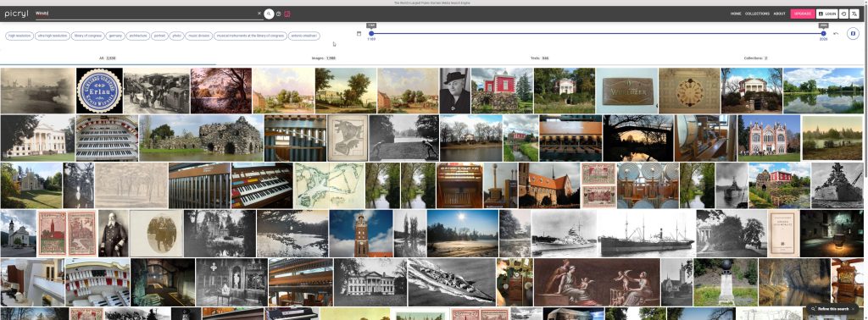Open the language translate icon
The width and height of the screenshot is (868, 320).
(854, 14)
